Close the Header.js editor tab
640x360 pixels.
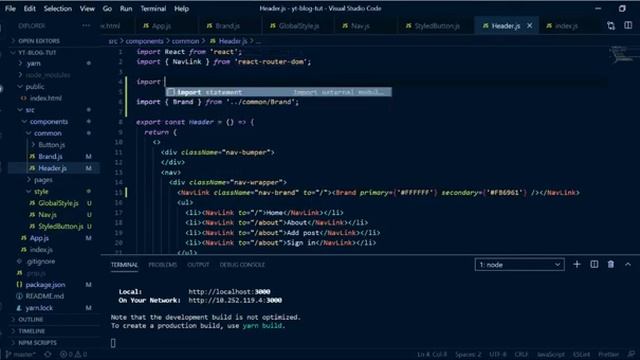pos(529,26)
